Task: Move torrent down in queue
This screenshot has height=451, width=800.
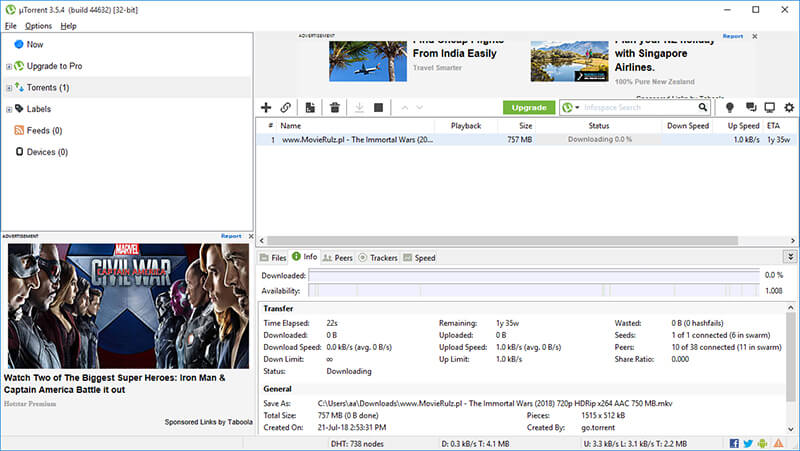Action: 419,108
